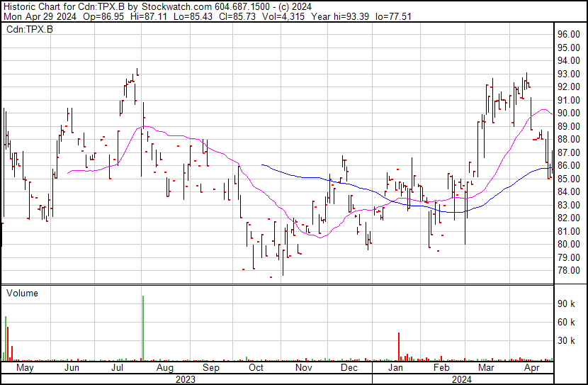Image resolution: width=588 pixels, height=385 pixels.
Task: Click the Cdn:TPX.B symbol label
Action: (x=30, y=30)
